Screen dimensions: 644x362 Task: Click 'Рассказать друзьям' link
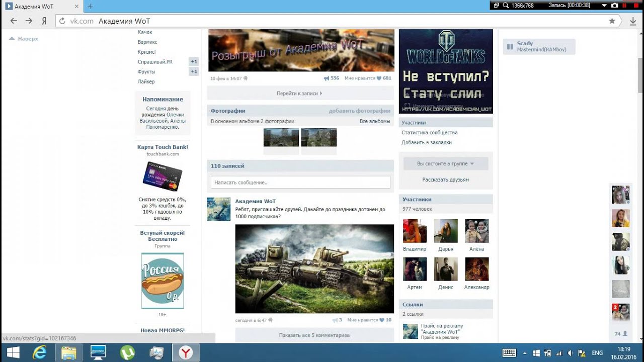pos(446,179)
